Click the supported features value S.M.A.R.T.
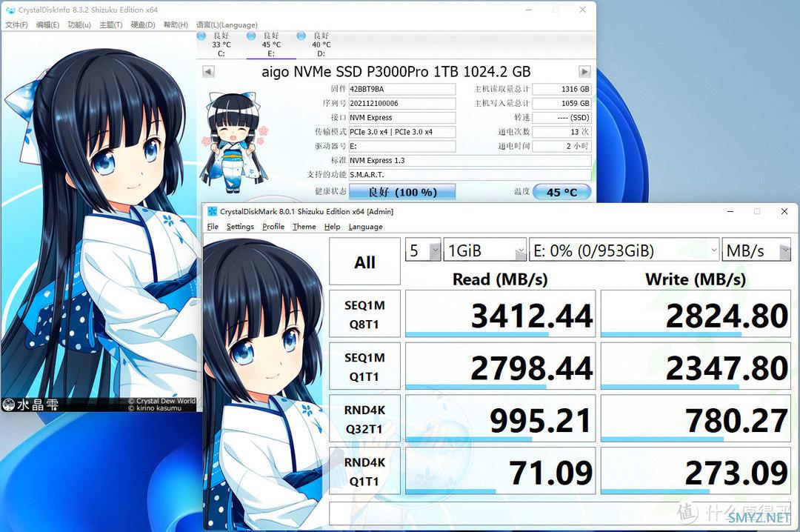This screenshot has width=800, height=532. click(x=470, y=175)
